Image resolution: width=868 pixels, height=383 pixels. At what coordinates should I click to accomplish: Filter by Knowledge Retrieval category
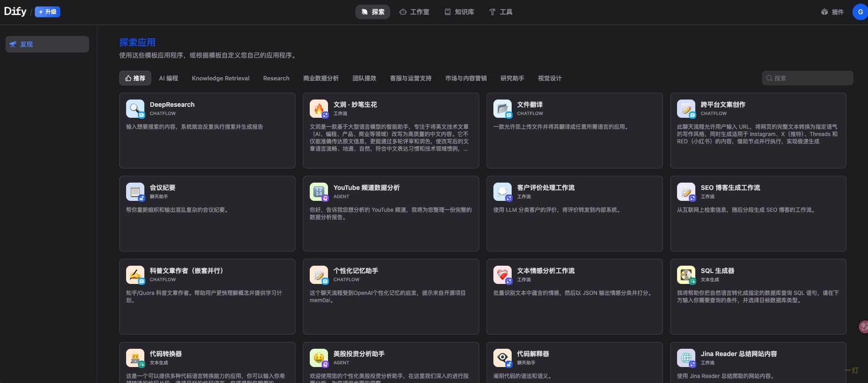pyautogui.click(x=221, y=78)
